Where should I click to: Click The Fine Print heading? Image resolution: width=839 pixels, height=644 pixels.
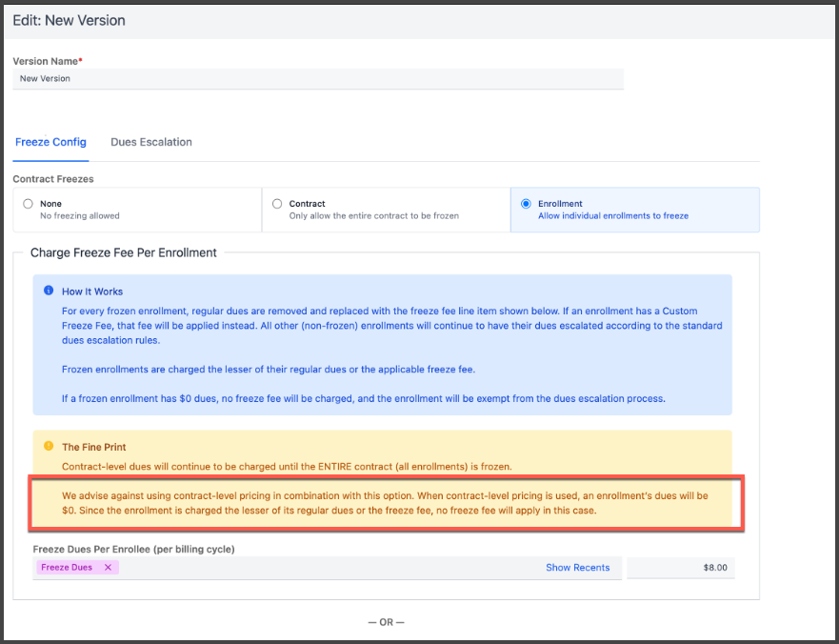coord(93,447)
